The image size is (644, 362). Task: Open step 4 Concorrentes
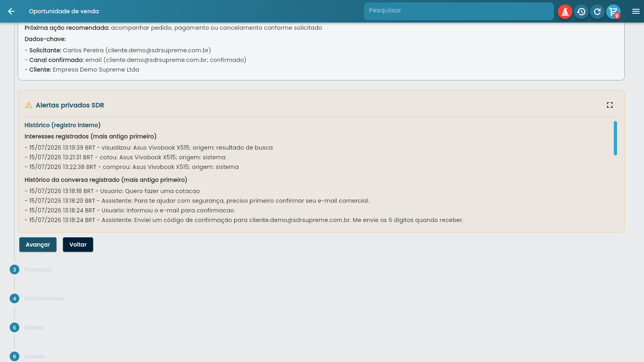(x=44, y=298)
